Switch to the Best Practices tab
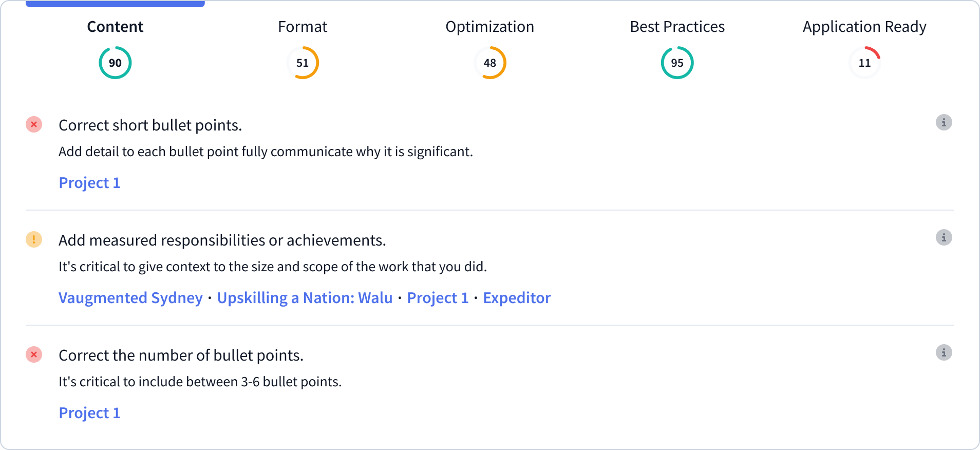The width and height of the screenshot is (980, 450). tap(677, 27)
